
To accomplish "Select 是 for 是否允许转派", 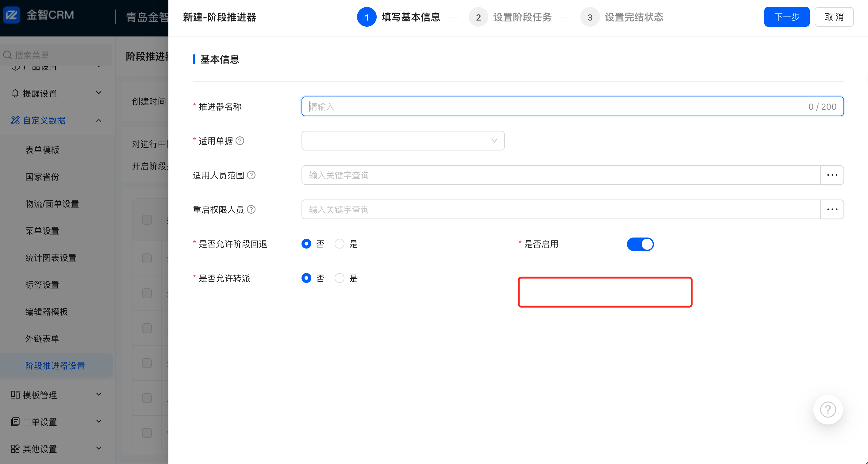I will [x=339, y=278].
